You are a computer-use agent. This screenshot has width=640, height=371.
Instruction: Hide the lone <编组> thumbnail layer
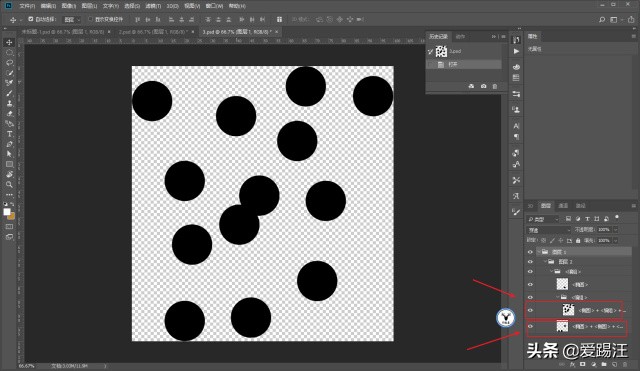[530, 284]
